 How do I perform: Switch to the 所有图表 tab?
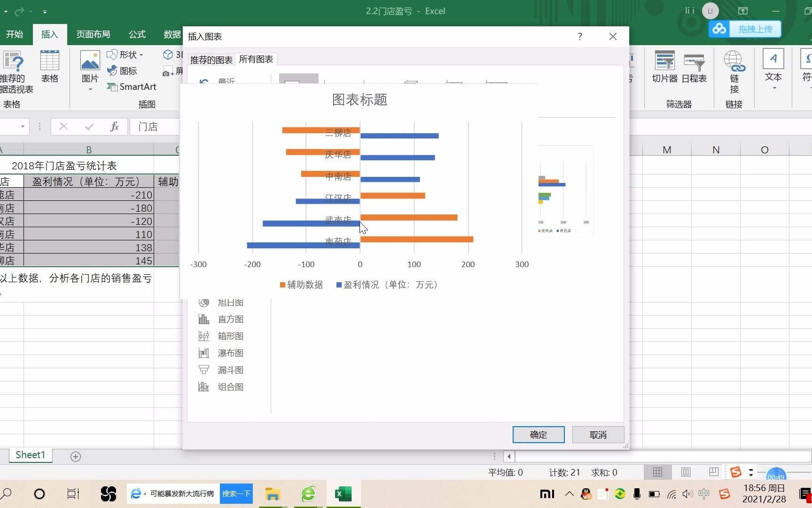pos(256,59)
